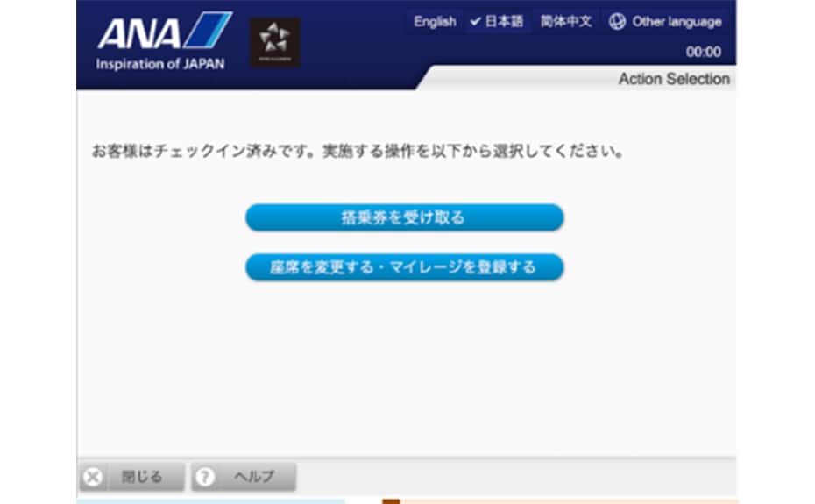Select 座席を変更する・マイレージを登録する
815x504 pixels.
point(403,266)
